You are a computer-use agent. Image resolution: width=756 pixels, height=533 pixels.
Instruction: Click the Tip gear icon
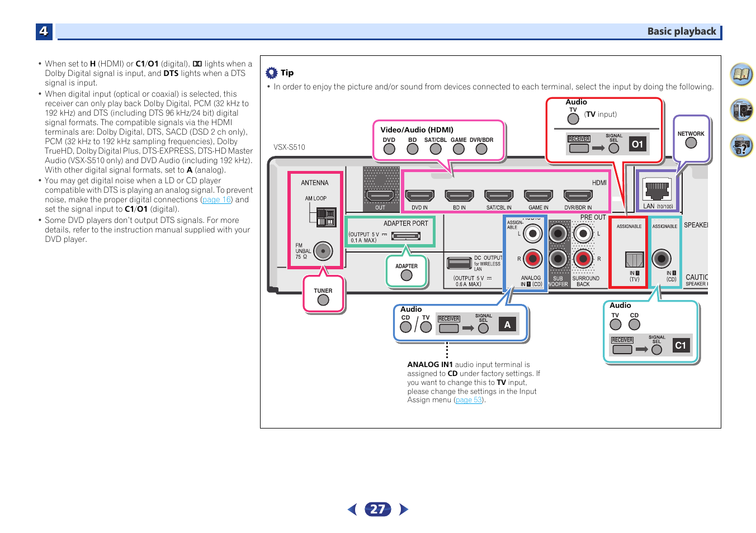coord(272,73)
